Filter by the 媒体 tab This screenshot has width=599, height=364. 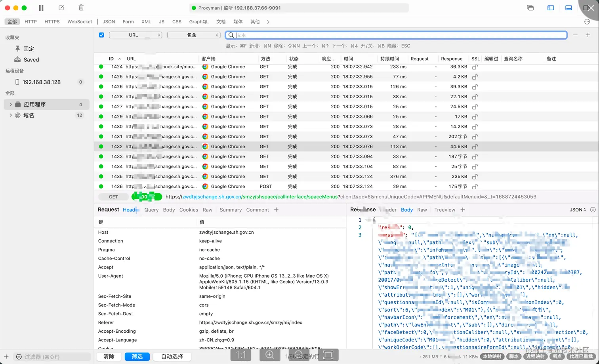[238, 22]
